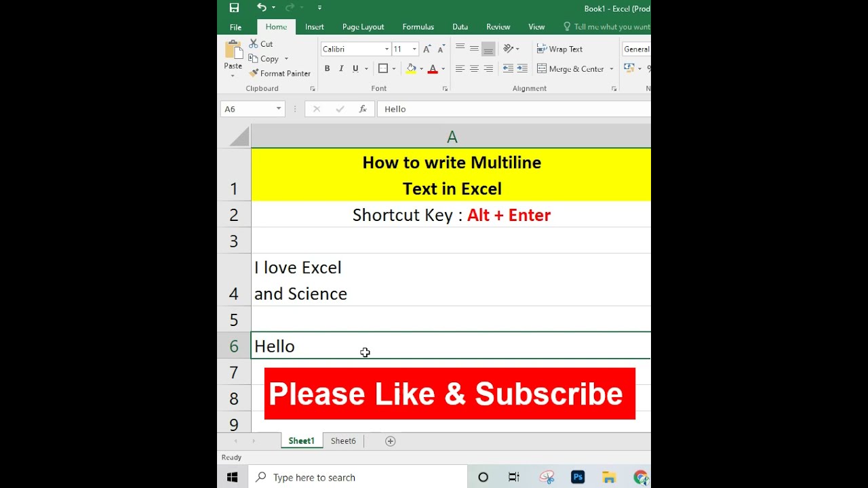Open the font color palette arrow
The height and width of the screenshot is (488, 868).
pyautogui.click(x=443, y=68)
